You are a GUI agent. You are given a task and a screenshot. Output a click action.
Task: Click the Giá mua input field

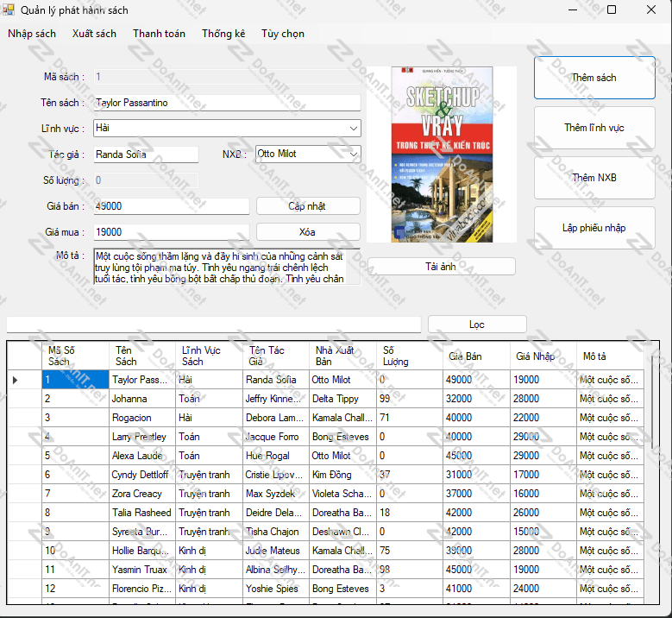tap(171, 232)
